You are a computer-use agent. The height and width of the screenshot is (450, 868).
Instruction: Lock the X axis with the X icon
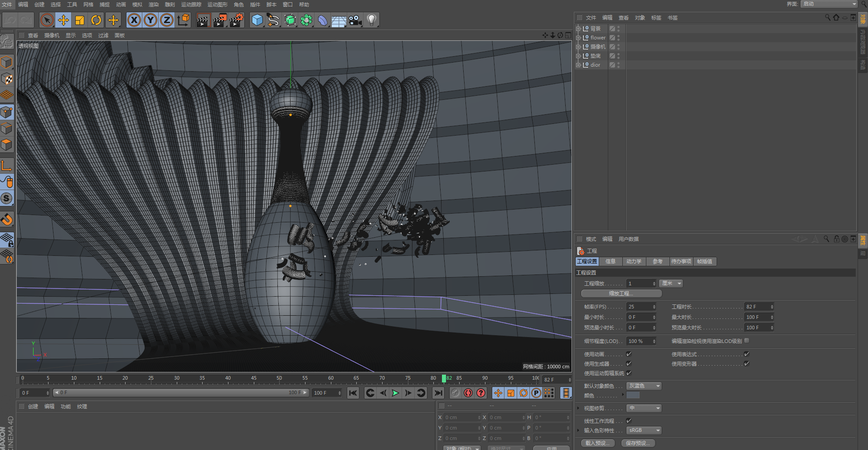point(134,20)
